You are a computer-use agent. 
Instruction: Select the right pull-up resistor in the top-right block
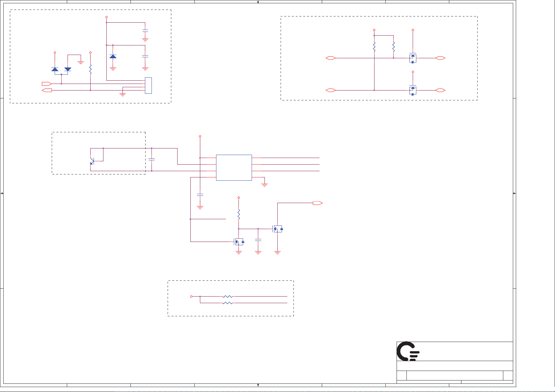(x=394, y=47)
